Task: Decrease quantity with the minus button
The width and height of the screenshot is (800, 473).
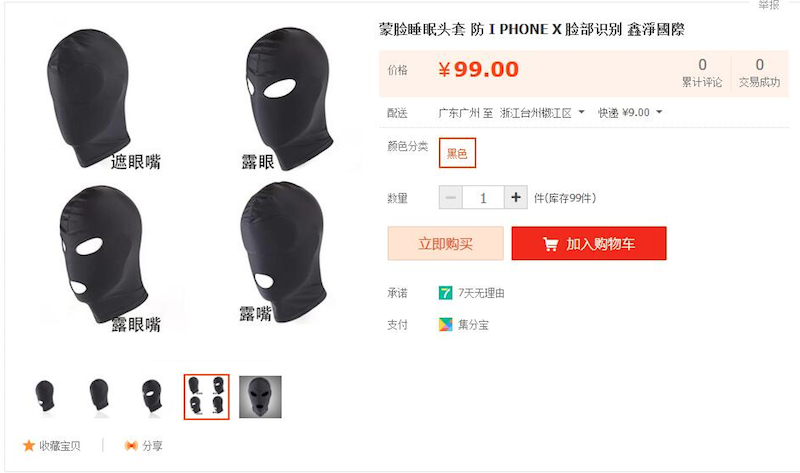Action: tap(451, 197)
